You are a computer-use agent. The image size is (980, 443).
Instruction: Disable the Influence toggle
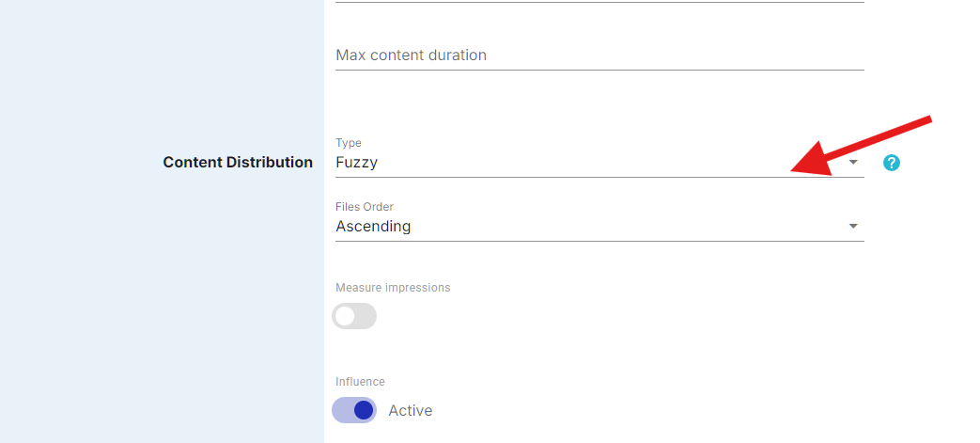(354, 410)
